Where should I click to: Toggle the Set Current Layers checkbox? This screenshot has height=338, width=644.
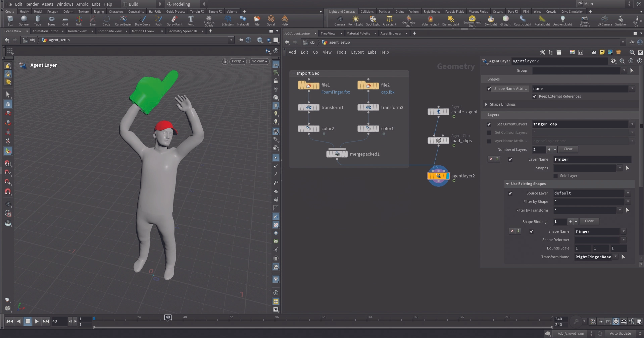tap(489, 124)
